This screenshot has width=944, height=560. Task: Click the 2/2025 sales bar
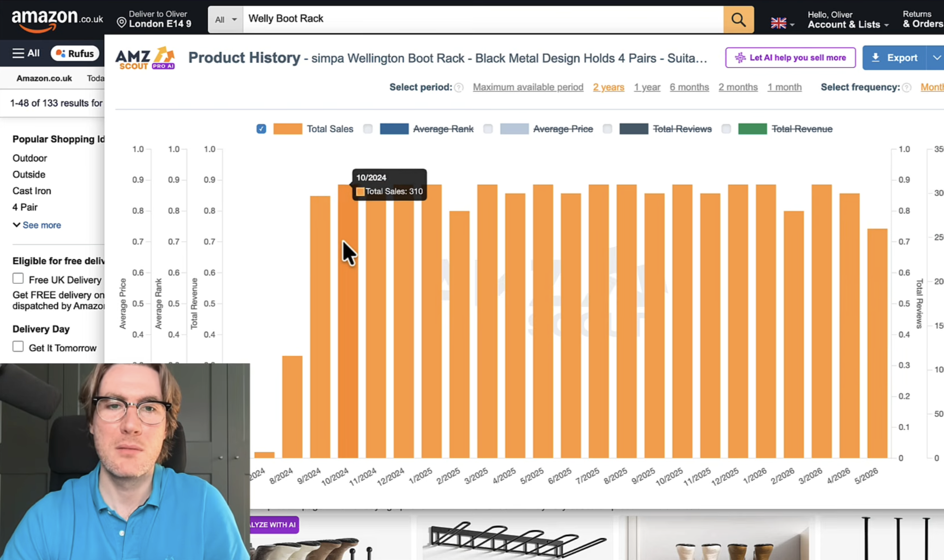coord(459,335)
